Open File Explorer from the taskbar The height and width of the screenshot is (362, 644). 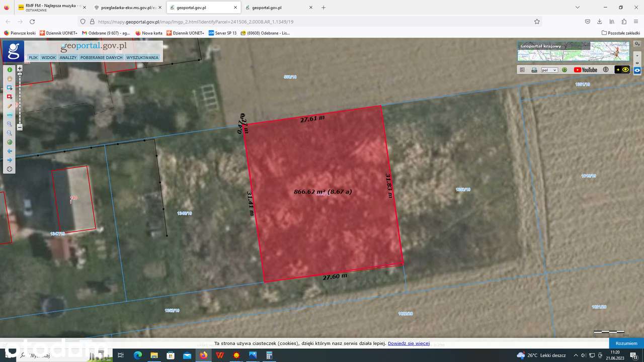(154, 355)
